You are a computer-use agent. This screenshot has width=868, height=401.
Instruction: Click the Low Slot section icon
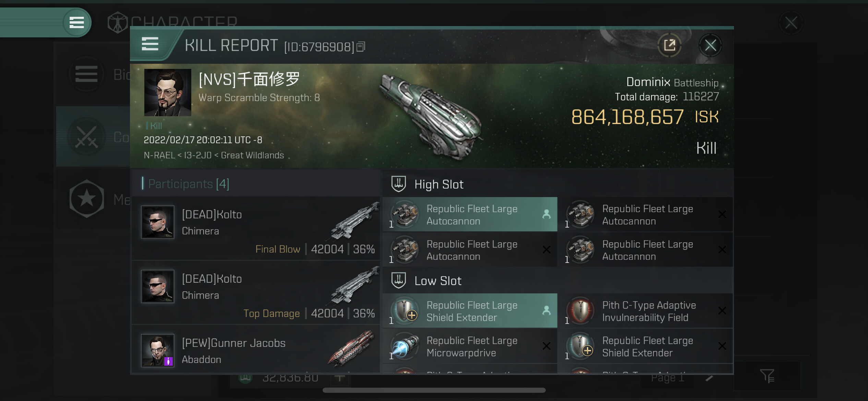(398, 280)
